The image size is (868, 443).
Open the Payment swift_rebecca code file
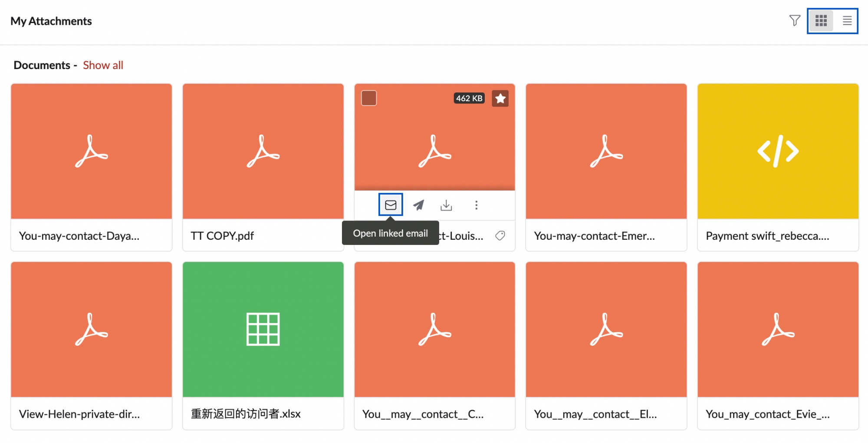tap(778, 151)
